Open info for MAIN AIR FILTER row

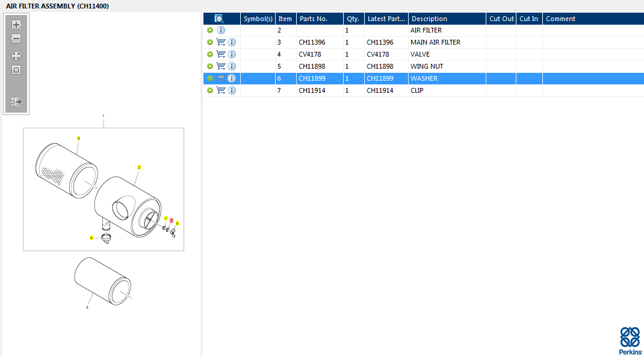[232, 42]
